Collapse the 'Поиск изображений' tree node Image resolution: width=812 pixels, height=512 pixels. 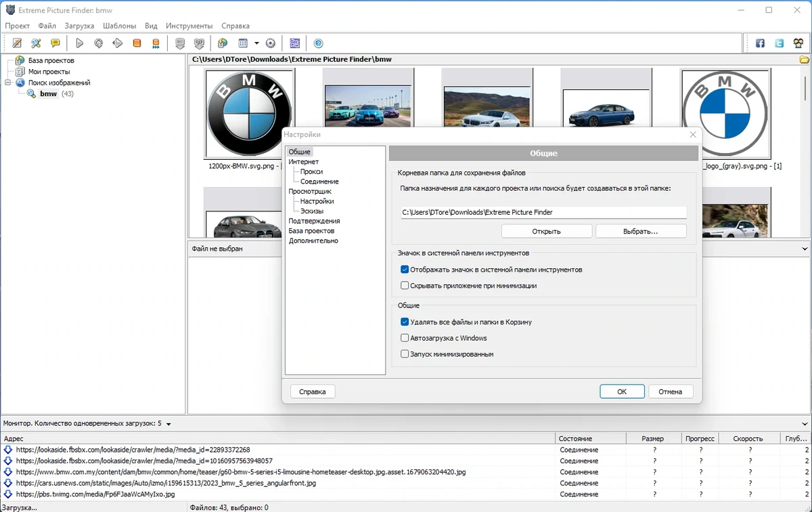point(7,83)
